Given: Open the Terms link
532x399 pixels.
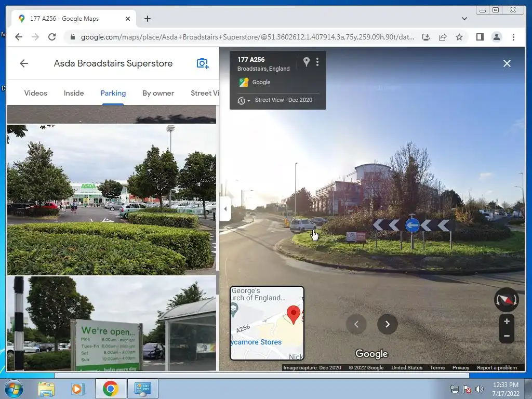Looking at the screenshot, I should (x=437, y=367).
